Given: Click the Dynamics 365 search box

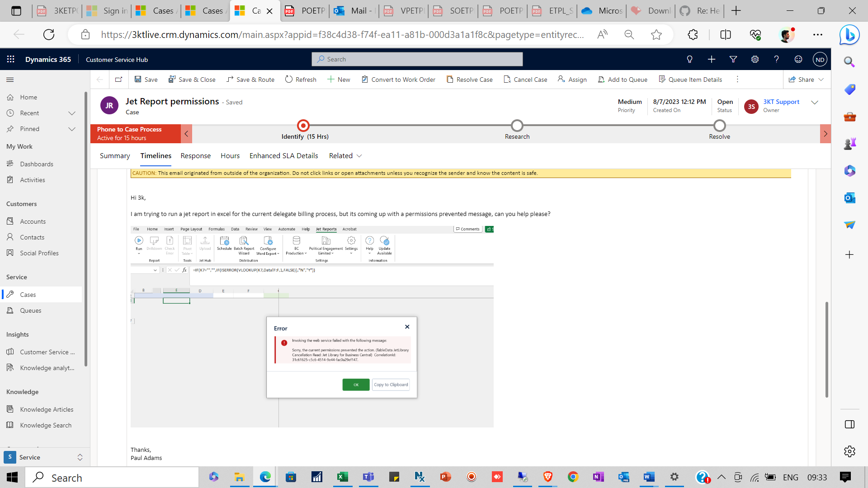Looking at the screenshot, I should point(416,59).
